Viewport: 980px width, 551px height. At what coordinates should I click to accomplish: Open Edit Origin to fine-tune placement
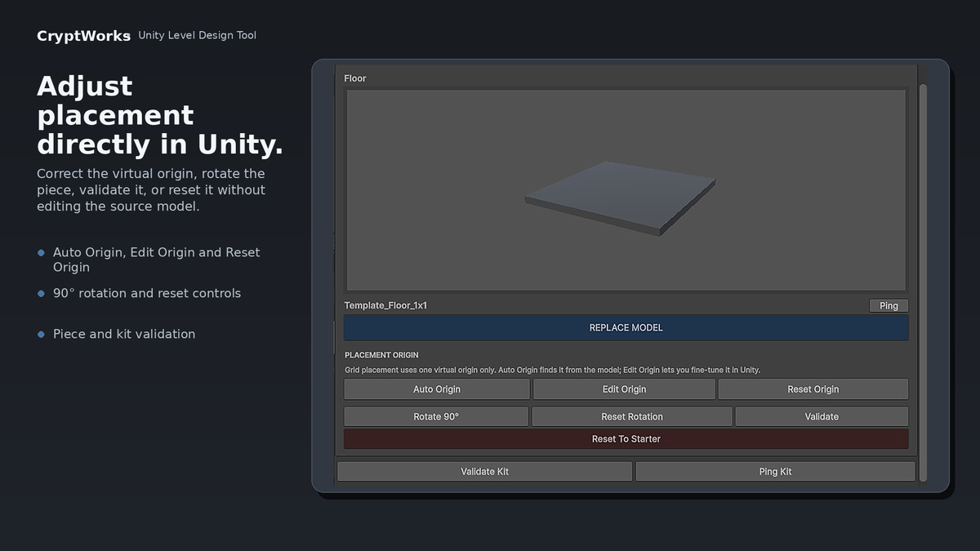coord(624,389)
